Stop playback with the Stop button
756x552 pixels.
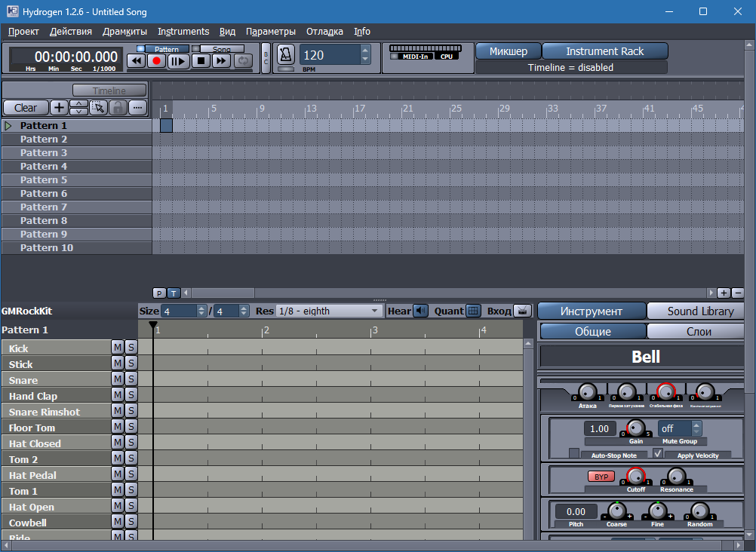(x=201, y=61)
